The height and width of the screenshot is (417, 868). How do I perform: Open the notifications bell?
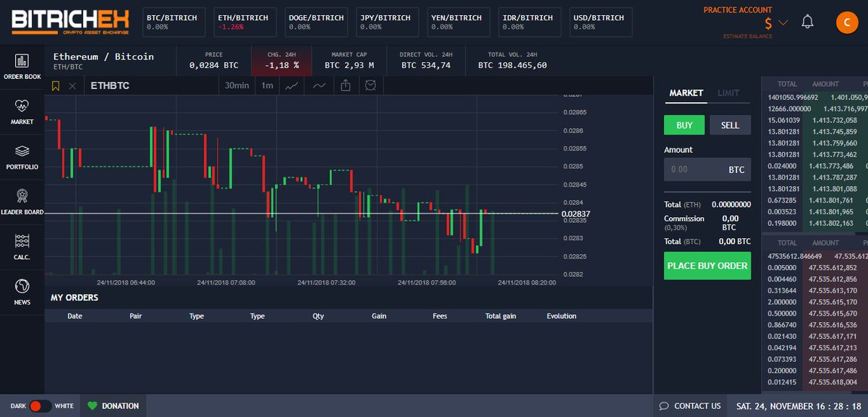[x=808, y=22]
